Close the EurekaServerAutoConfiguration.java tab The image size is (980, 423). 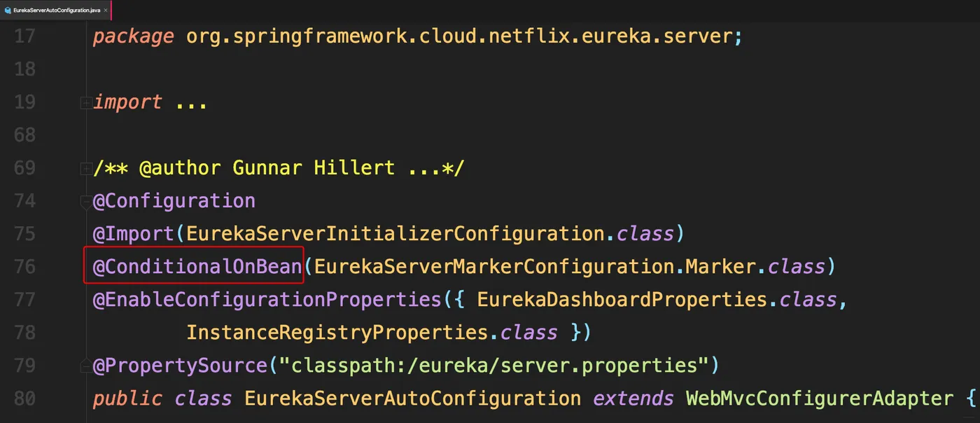point(106,11)
